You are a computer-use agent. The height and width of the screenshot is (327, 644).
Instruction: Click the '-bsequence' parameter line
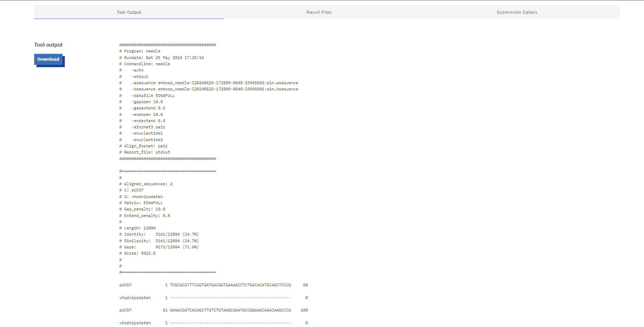(209, 89)
